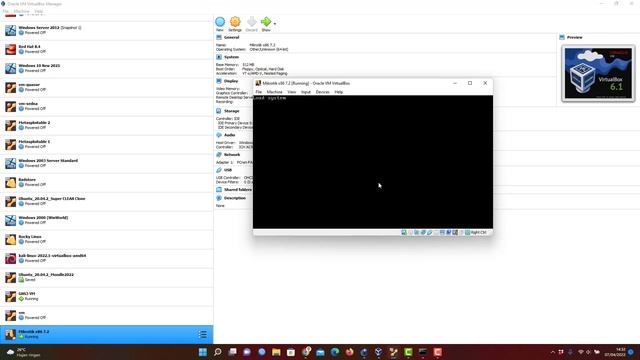This screenshot has height=360, width=640.
Task: Click the System section header
Action: pos(231,57)
